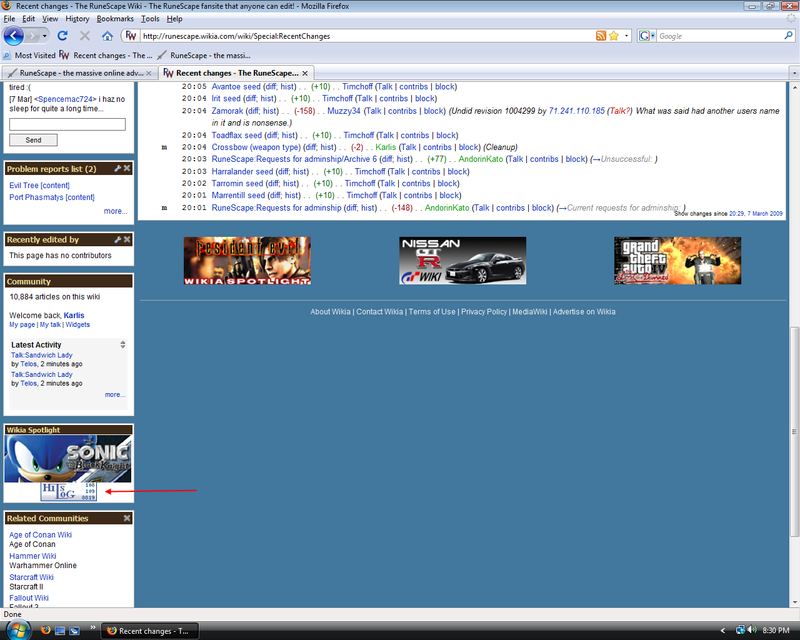Screen dimensions: 800x640
Task: Open the Windows Start menu orb
Action: pos(14,630)
